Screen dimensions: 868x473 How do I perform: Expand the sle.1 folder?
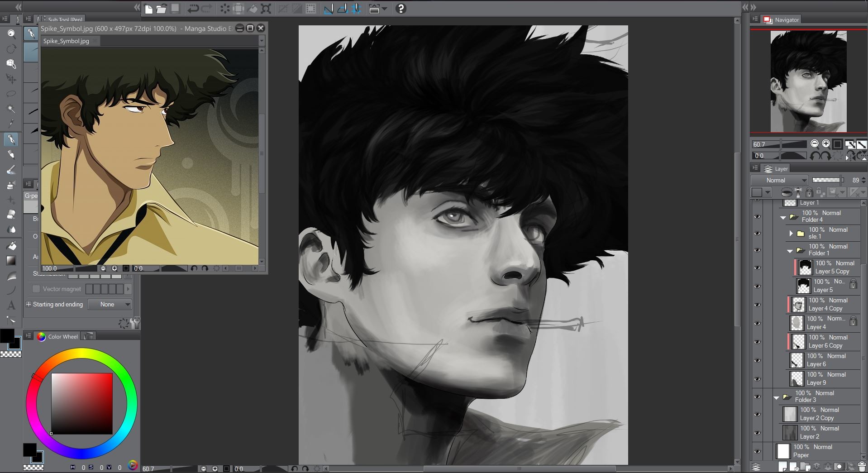[791, 234]
